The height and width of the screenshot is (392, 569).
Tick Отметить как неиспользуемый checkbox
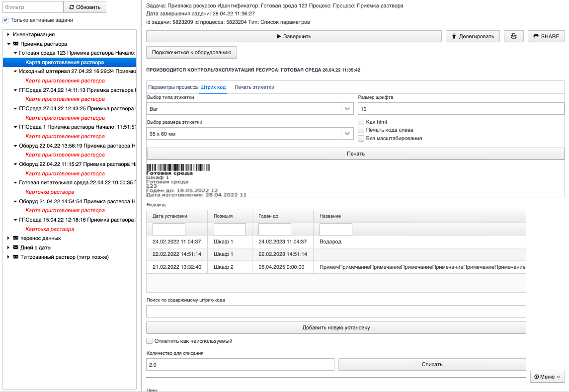coord(149,341)
